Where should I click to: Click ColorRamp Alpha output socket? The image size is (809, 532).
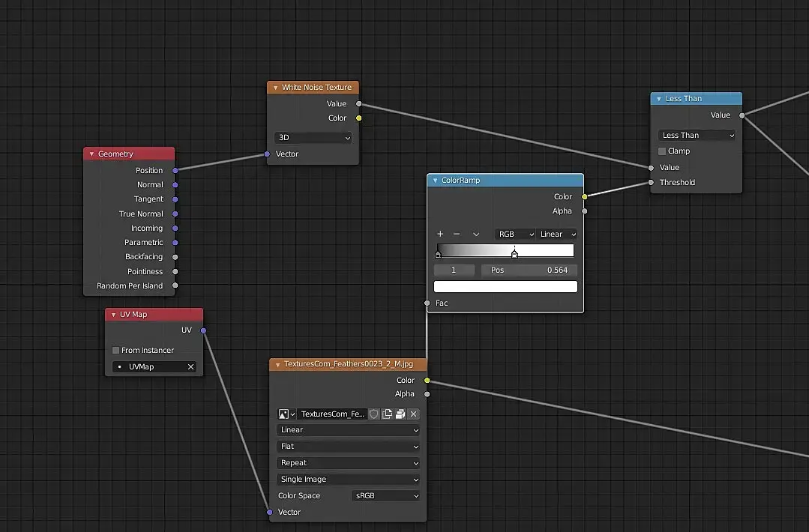coord(585,211)
